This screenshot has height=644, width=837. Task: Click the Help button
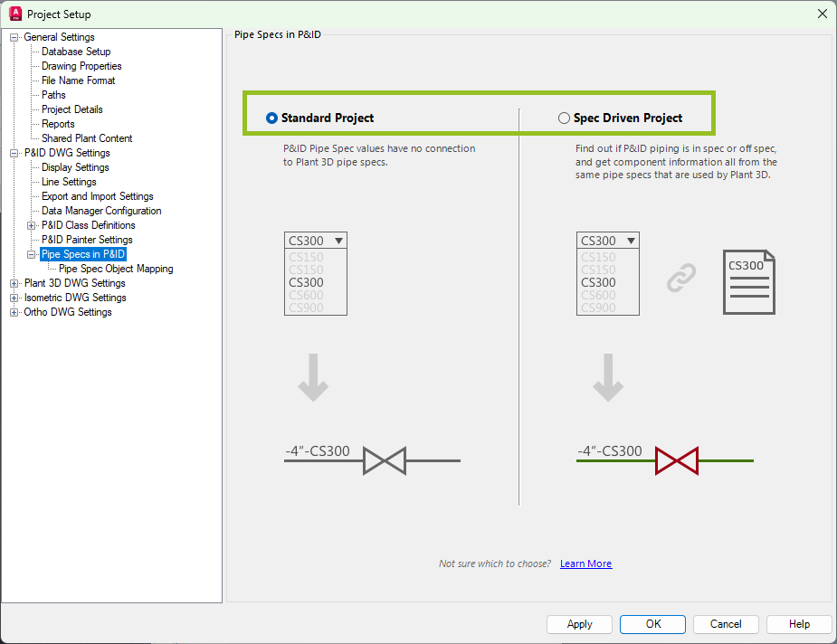(x=799, y=624)
